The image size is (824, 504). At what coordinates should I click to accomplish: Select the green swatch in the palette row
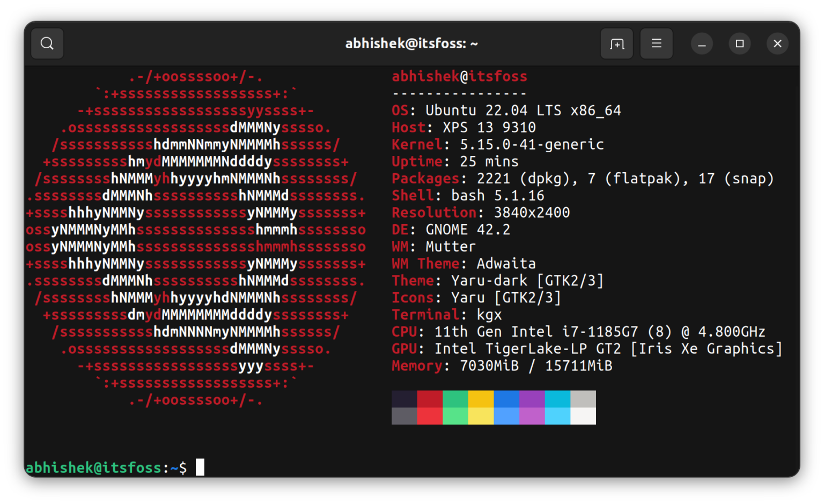point(455,399)
